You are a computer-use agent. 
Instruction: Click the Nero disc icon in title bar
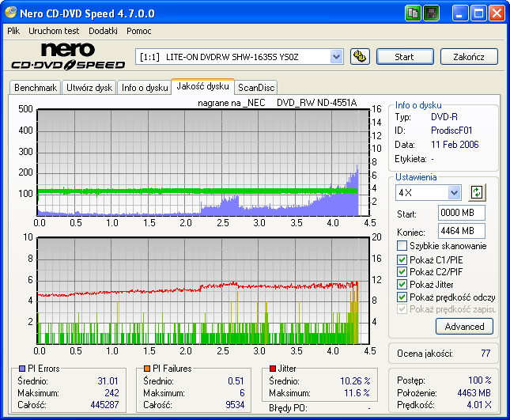pos(11,13)
